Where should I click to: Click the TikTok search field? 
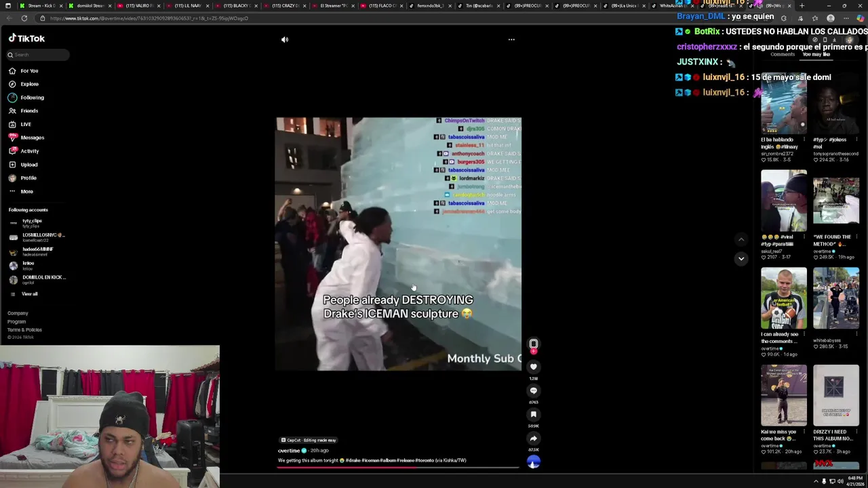click(37, 55)
